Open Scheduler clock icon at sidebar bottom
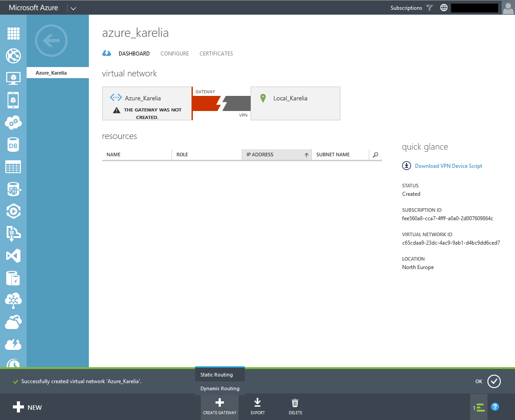515x420 pixels. coord(13,363)
